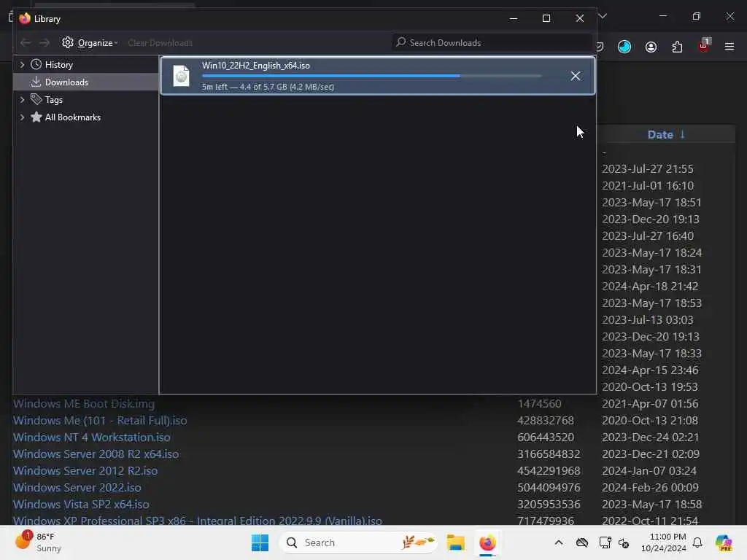The image size is (747, 560).
Task: Focus the Search Downloads field
Action: click(492, 43)
